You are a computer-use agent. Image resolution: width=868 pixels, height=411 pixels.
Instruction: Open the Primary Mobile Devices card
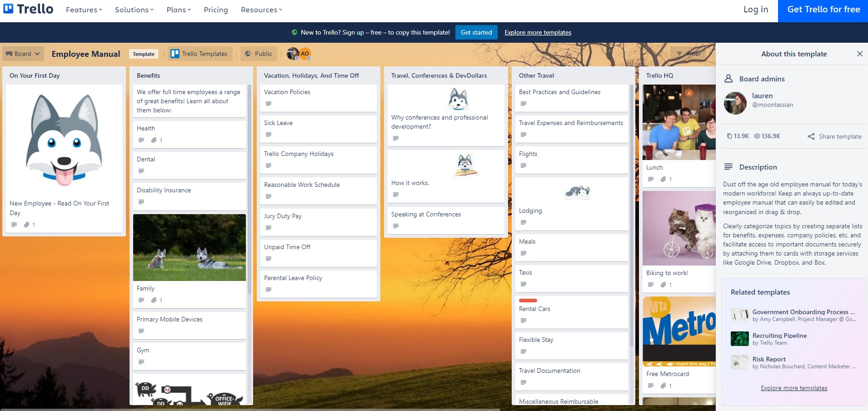pyautogui.click(x=190, y=325)
